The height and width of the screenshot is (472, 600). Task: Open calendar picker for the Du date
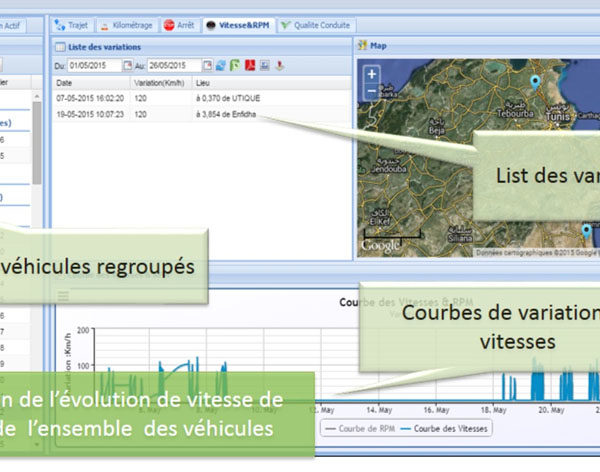(x=127, y=66)
